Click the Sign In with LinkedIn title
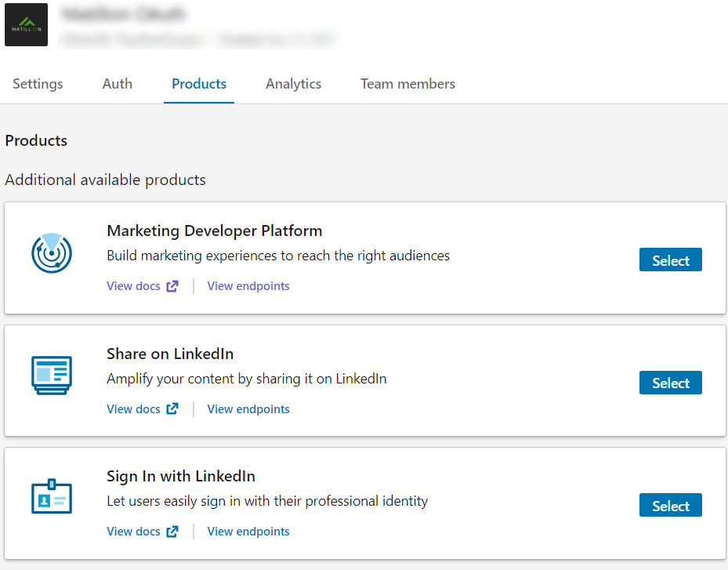 pyautogui.click(x=180, y=476)
